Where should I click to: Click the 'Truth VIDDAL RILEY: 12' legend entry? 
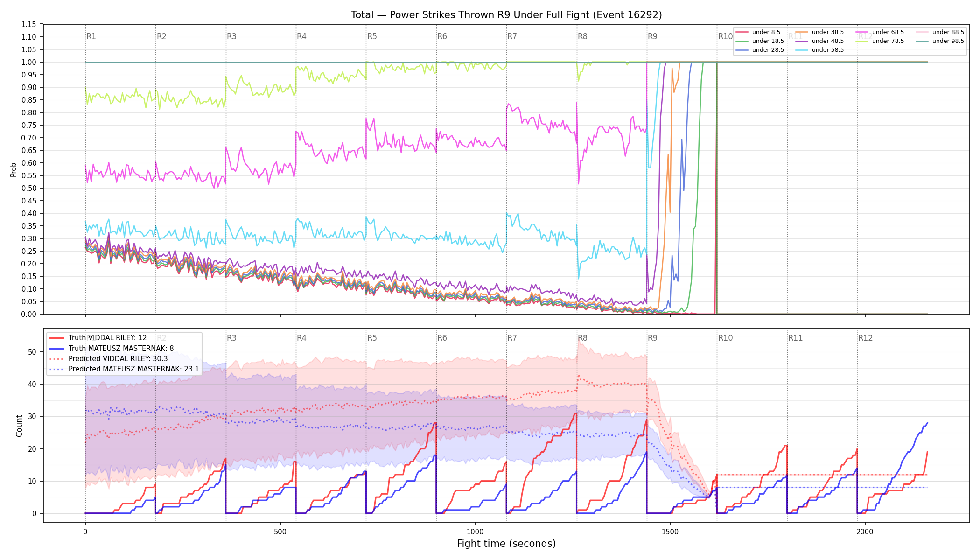pos(98,338)
